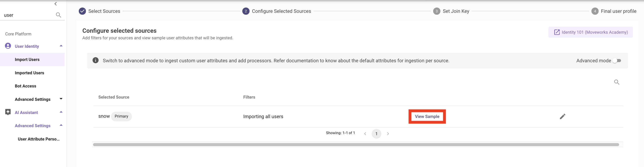Viewport: 644px width, 167px height.
Task: Collapse the AI Assistant section
Action: [61, 112]
